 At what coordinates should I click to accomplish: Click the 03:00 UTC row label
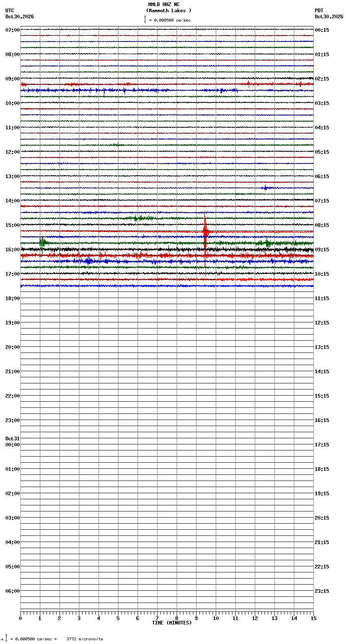pyautogui.click(x=13, y=518)
